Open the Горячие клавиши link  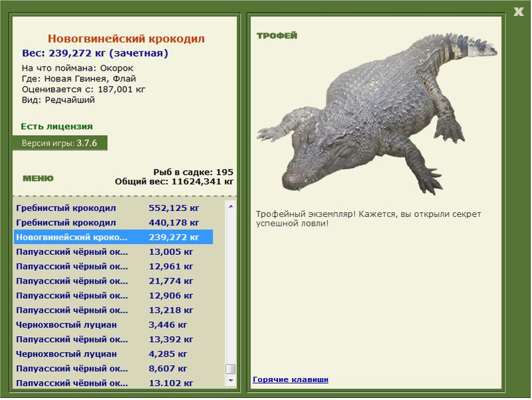[x=291, y=379]
